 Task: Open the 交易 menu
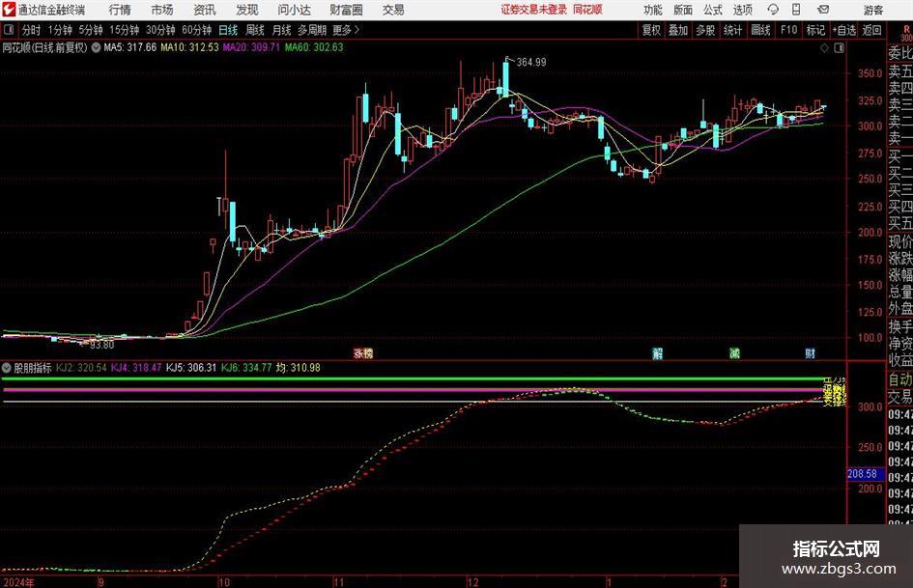click(393, 10)
